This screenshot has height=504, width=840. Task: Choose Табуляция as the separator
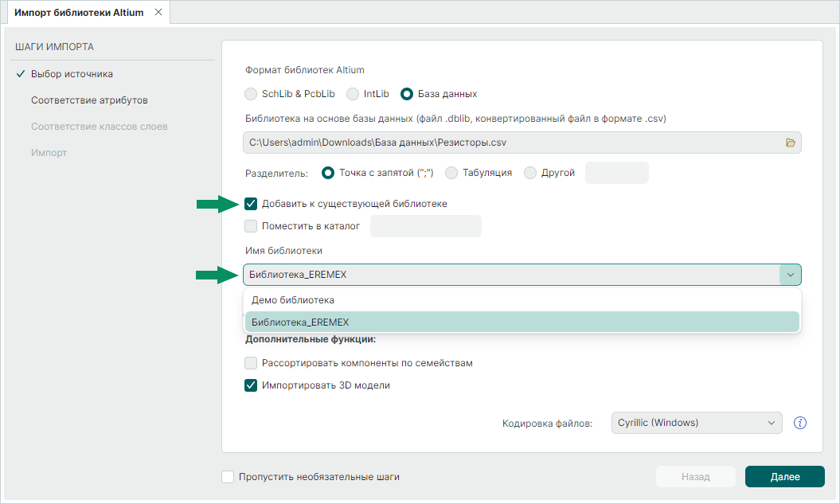pyautogui.click(x=451, y=173)
